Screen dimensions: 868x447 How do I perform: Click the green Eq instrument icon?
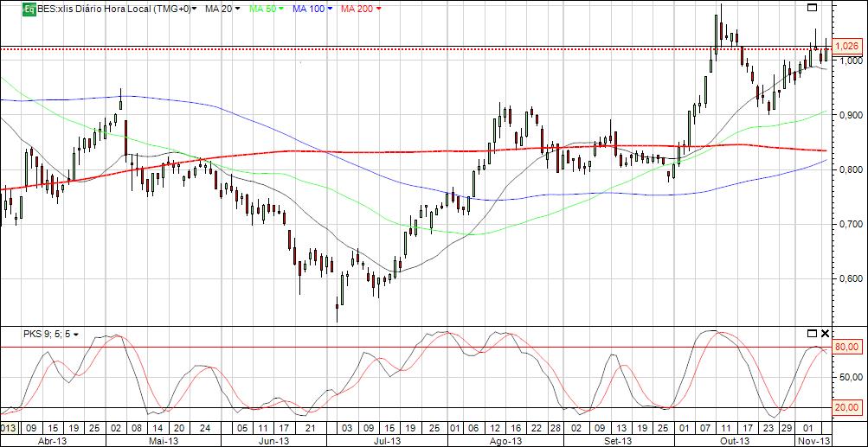(x=29, y=9)
